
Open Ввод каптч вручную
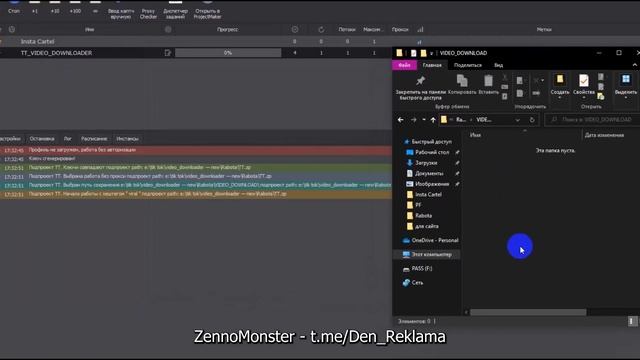click(x=121, y=10)
